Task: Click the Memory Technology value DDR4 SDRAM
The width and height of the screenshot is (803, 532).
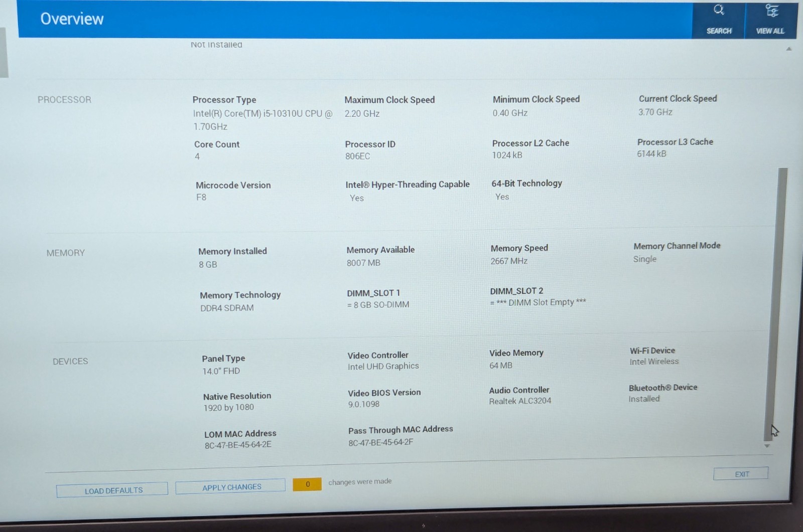Action: [227, 308]
